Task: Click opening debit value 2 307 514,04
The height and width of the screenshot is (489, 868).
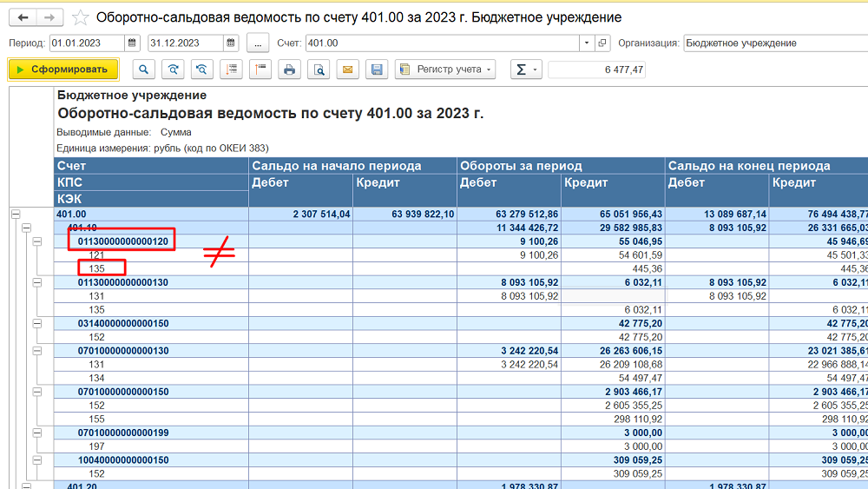Action: pos(300,214)
